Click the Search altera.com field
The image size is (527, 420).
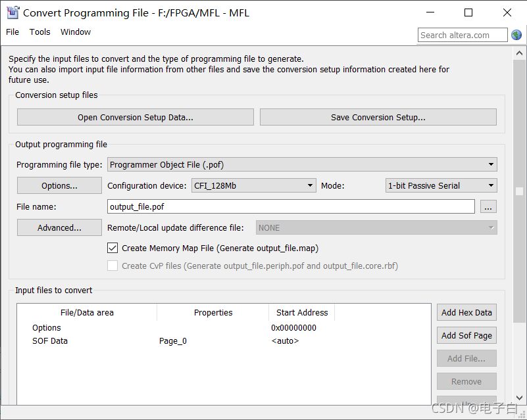[x=463, y=35]
